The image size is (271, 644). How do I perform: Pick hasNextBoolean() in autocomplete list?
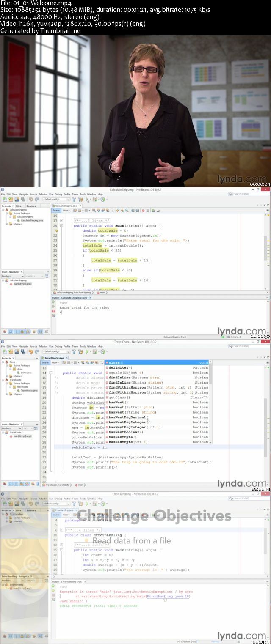[x=157, y=432]
